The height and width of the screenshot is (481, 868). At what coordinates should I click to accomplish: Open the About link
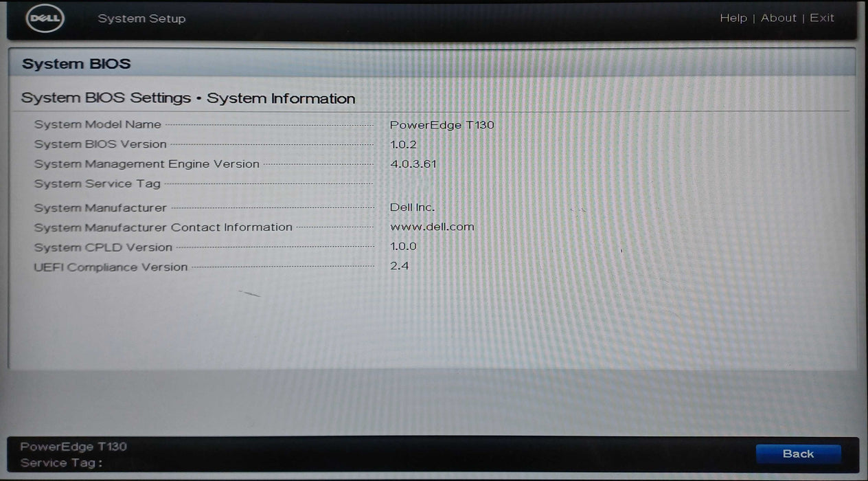(778, 19)
